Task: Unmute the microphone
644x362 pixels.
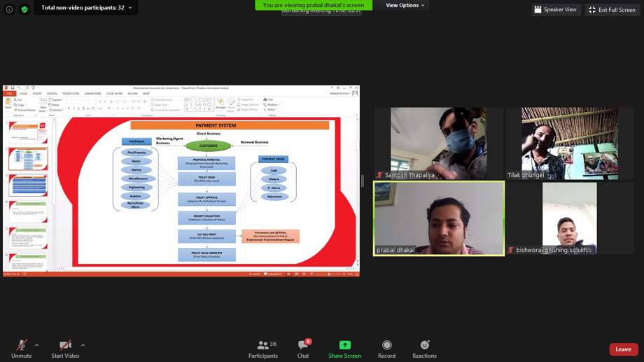Action: coord(22,348)
